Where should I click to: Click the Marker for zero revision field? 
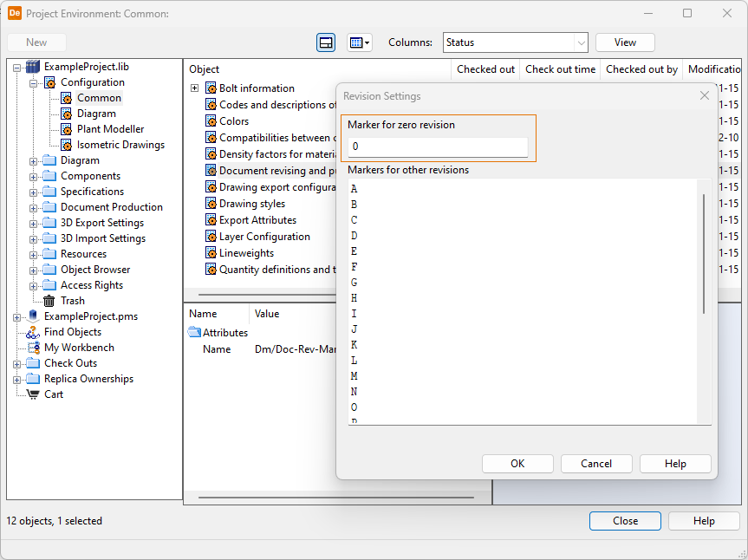point(437,147)
